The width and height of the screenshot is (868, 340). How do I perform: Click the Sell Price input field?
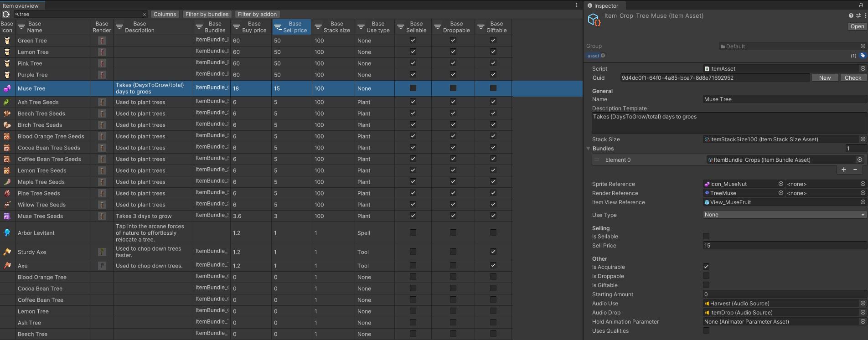[784, 246]
